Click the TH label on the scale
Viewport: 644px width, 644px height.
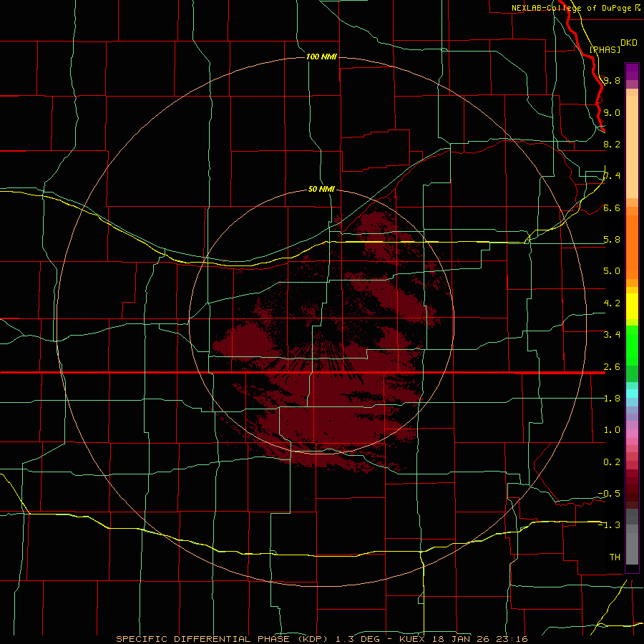(615, 557)
